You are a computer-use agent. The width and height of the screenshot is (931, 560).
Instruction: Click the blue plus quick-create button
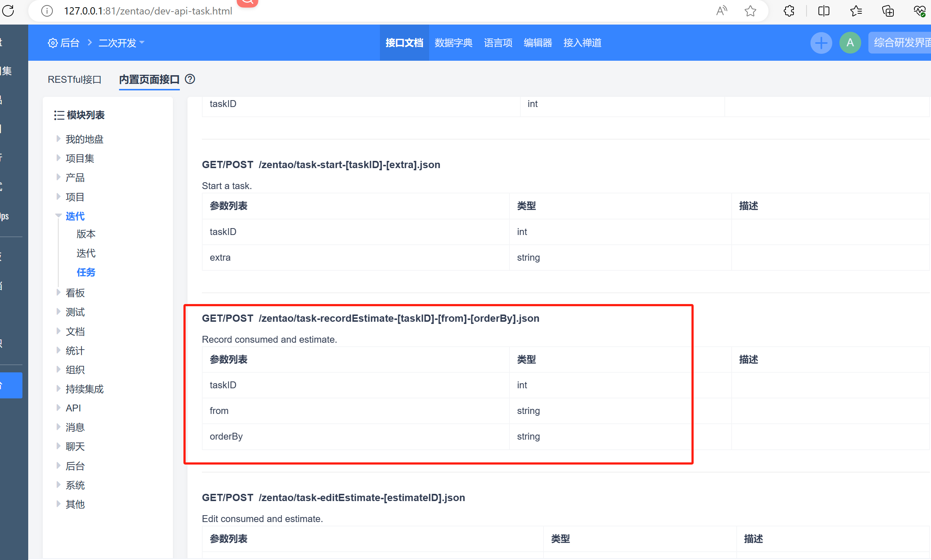tap(821, 43)
